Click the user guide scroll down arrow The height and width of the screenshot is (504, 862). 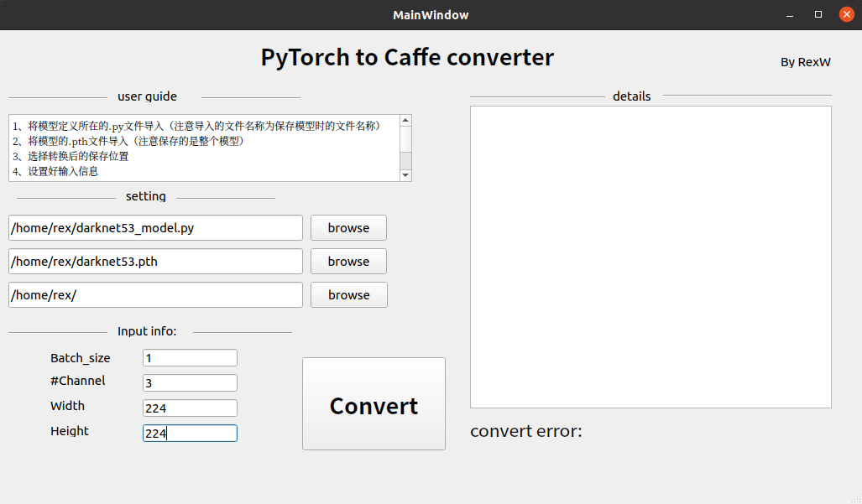click(405, 175)
